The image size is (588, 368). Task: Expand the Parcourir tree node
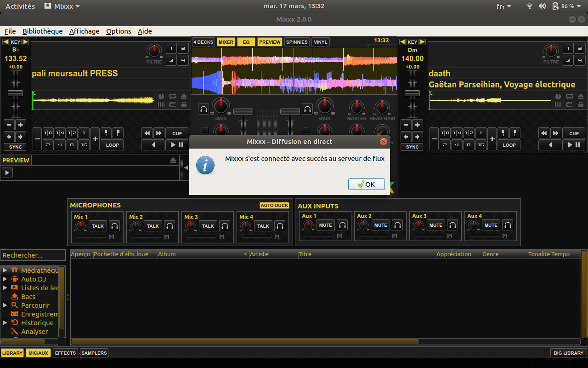click(x=5, y=305)
